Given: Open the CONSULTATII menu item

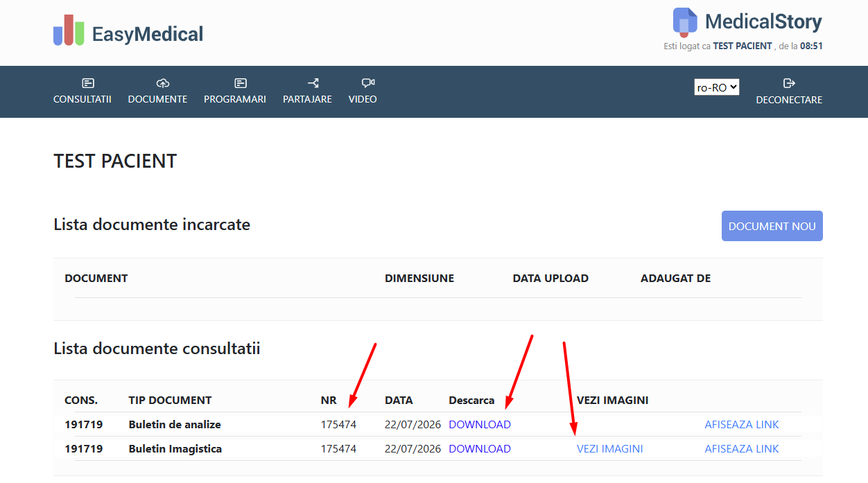Looking at the screenshot, I should 83,99.
